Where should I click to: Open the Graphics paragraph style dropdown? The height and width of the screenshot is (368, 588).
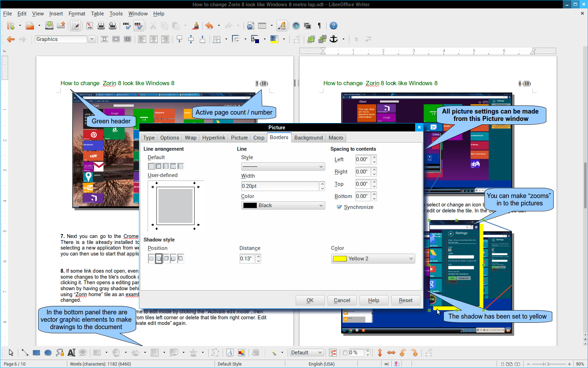point(92,39)
